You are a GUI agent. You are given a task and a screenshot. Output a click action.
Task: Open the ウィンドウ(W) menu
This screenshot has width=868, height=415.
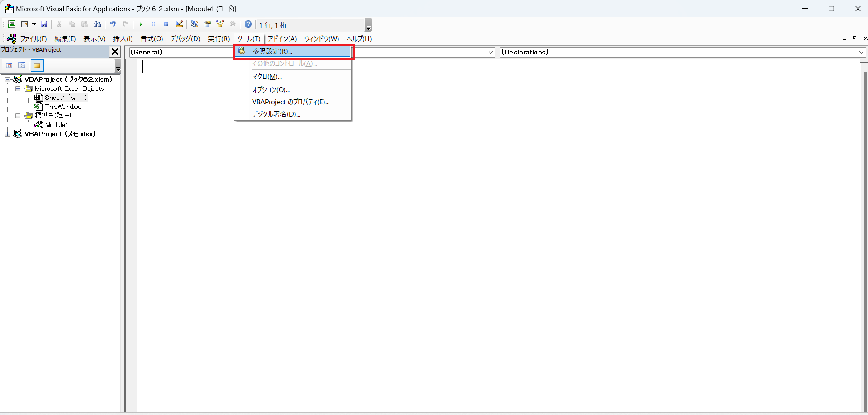[321, 39]
